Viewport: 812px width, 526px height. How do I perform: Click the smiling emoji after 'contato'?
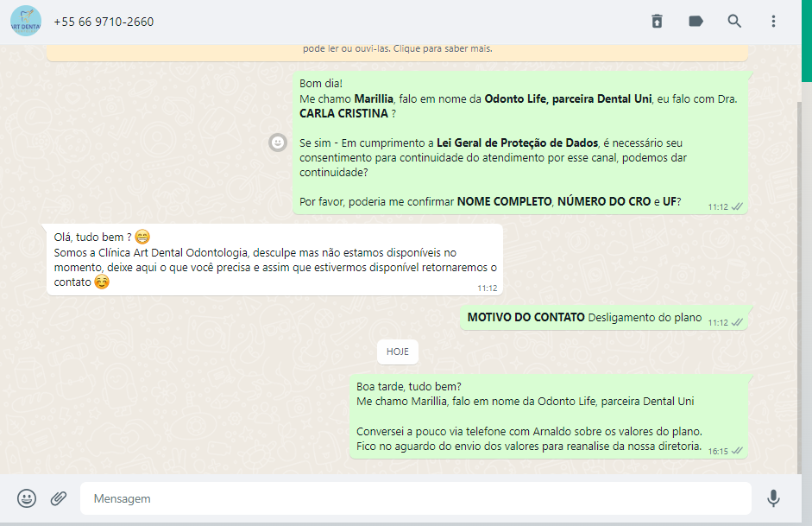click(x=102, y=282)
